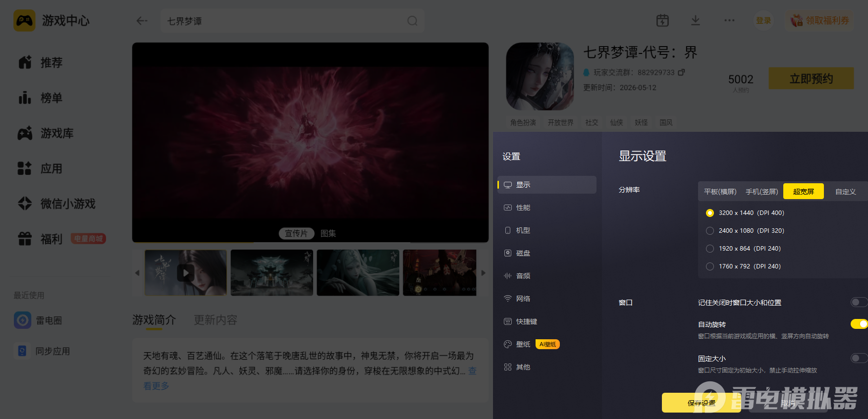Screen dimensions: 868x419
Task: Click 保存设置 save button
Action: coord(702,403)
